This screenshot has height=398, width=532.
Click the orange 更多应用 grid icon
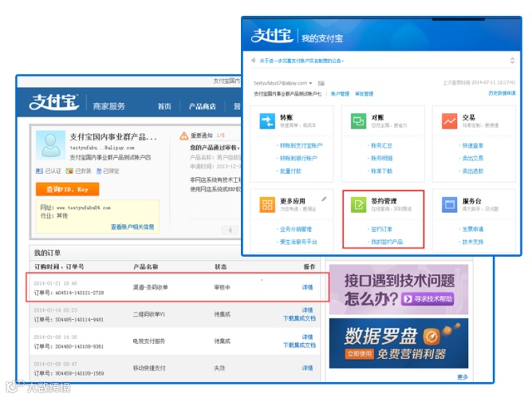coord(268,204)
